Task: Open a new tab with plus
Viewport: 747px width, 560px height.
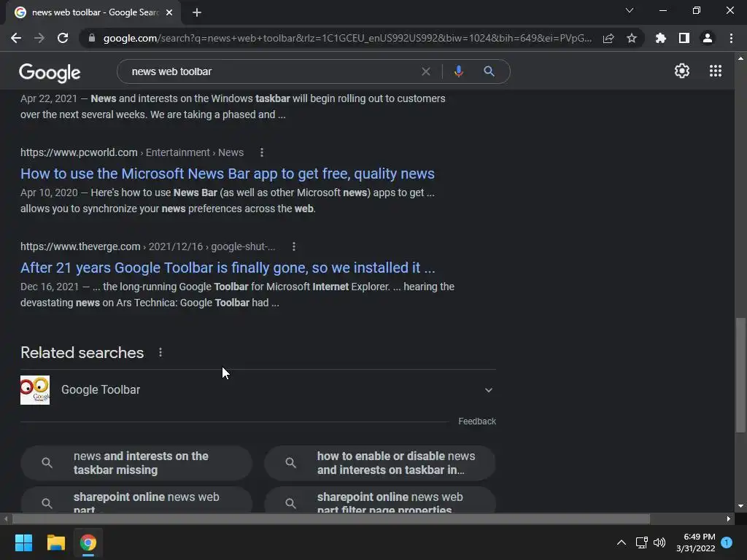Action: tap(197, 13)
